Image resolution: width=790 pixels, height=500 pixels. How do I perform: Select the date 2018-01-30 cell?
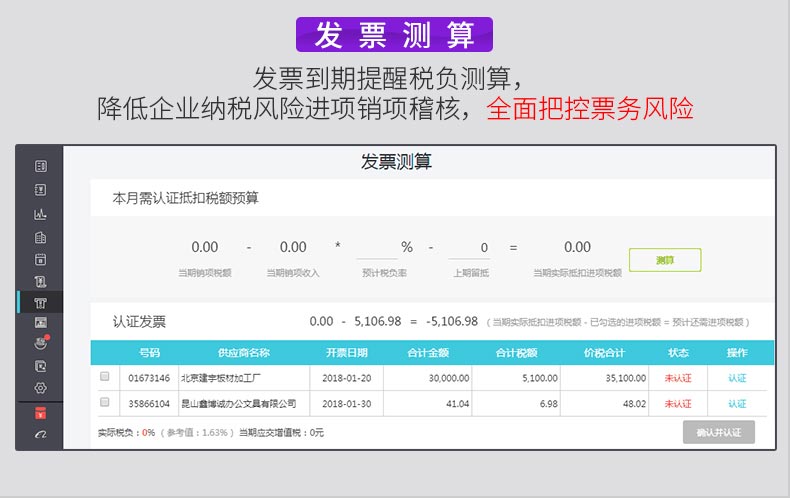click(x=347, y=404)
